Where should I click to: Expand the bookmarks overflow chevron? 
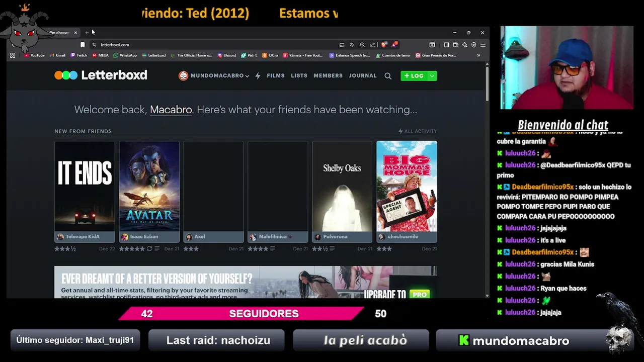[x=478, y=55]
